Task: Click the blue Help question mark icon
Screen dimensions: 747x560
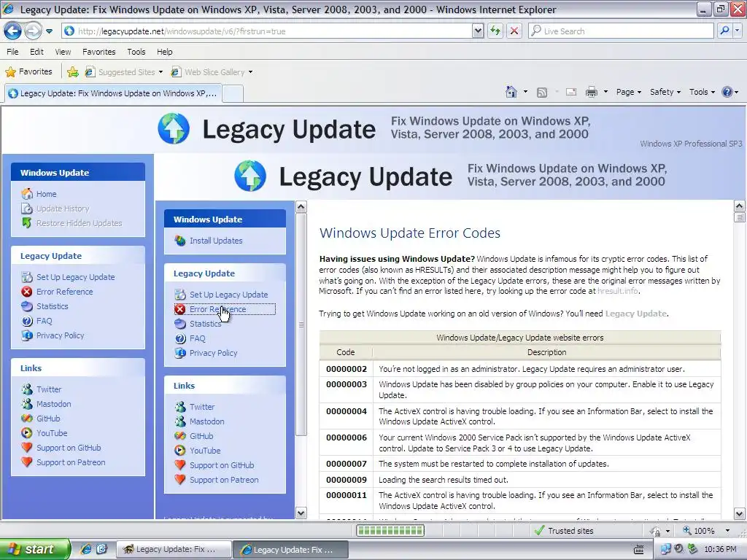Action: tap(727, 92)
